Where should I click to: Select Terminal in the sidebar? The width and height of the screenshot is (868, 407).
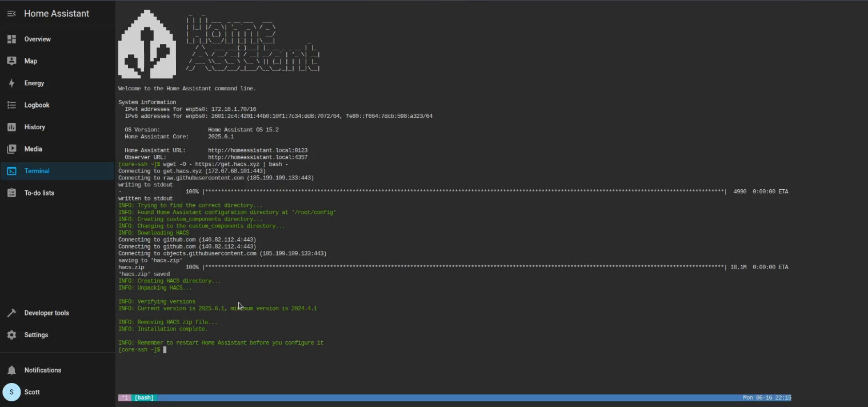tap(58, 171)
